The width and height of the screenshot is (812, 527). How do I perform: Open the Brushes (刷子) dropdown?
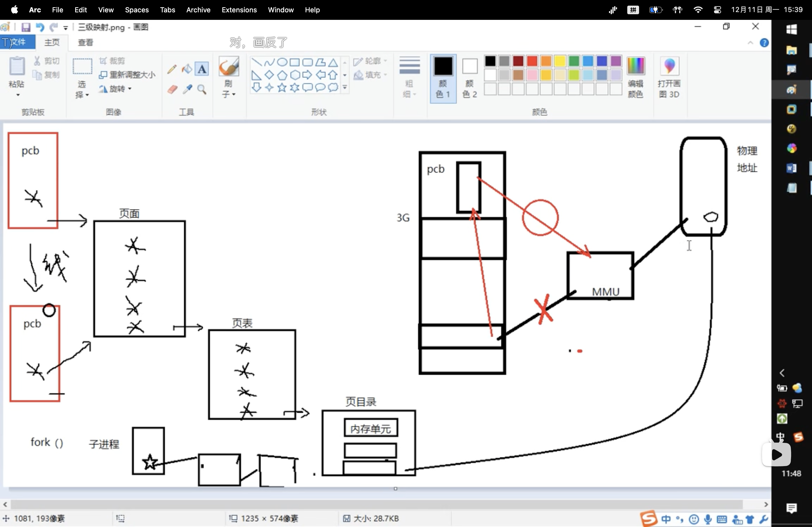coord(233,94)
